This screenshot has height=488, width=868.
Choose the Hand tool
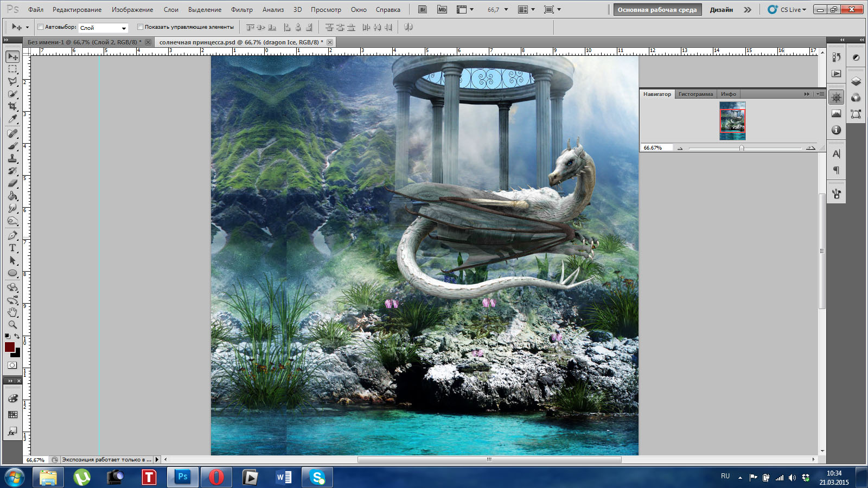pyautogui.click(x=12, y=312)
